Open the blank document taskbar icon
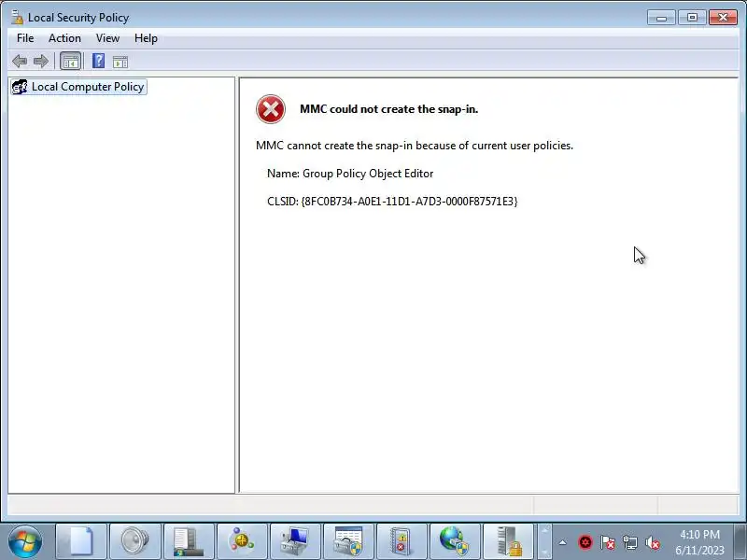 click(x=81, y=541)
